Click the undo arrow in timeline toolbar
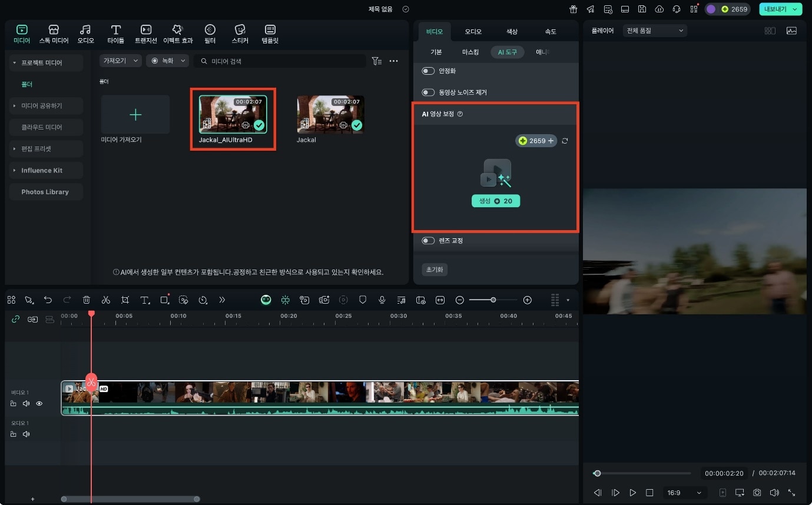Image resolution: width=812 pixels, height=505 pixels. 48,300
